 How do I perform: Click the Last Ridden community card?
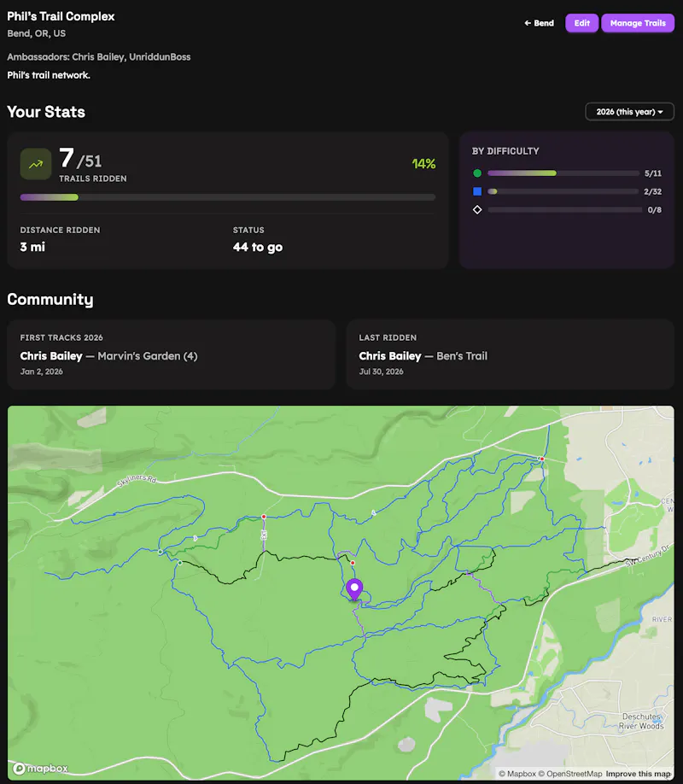(x=510, y=354)
